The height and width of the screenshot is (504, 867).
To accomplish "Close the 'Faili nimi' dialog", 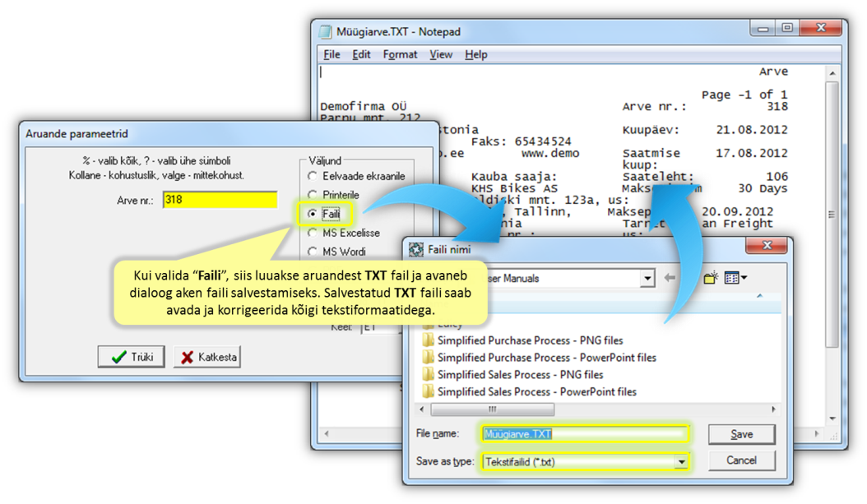I will click(767, 245).
